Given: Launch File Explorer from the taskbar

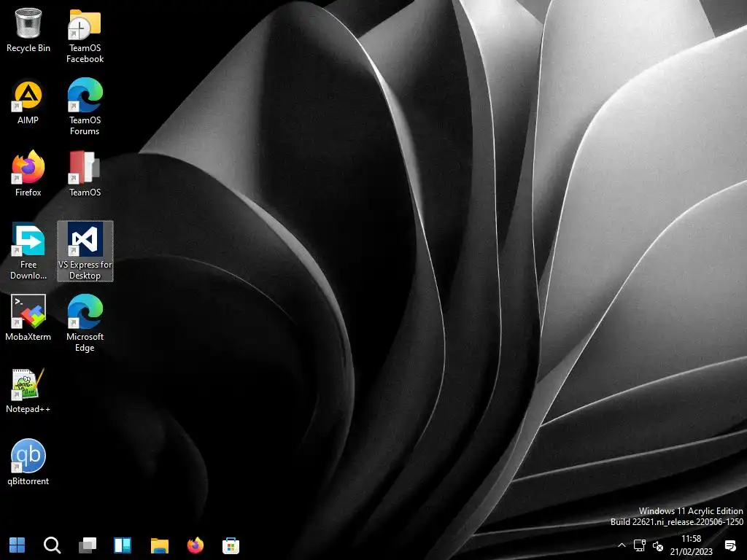Looking at the screenshot, I should coord(160,545).
